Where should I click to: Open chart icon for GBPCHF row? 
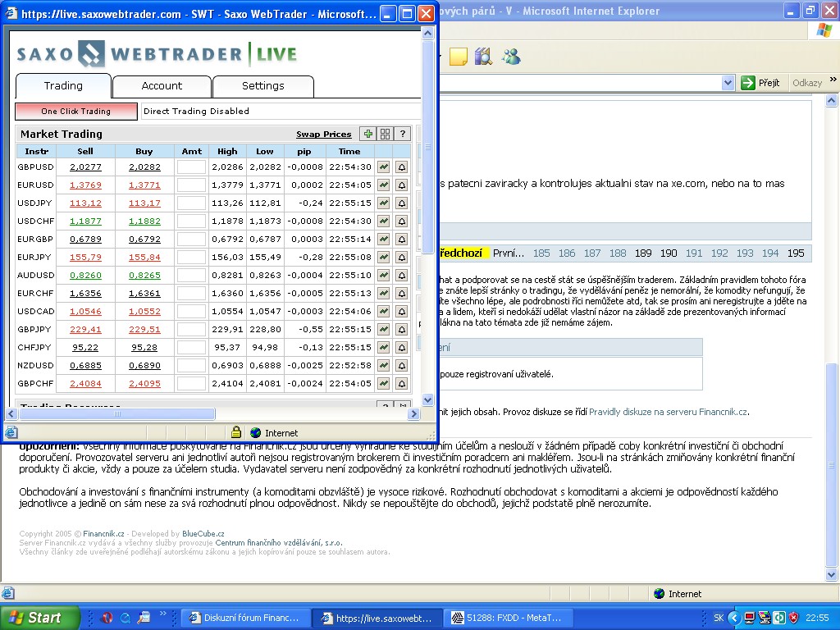pyautogui.click(x=384, y=384)
